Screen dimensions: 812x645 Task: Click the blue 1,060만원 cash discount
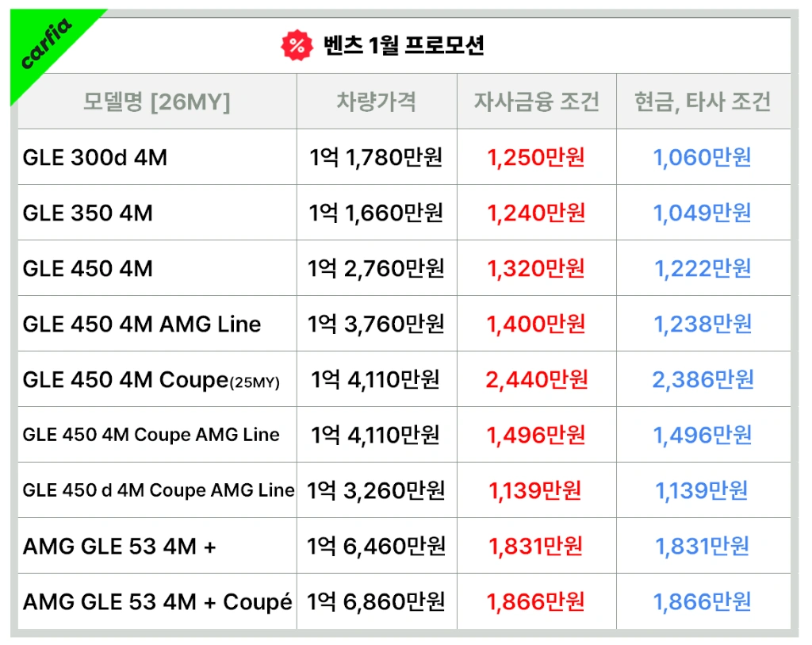click(703, 158)
